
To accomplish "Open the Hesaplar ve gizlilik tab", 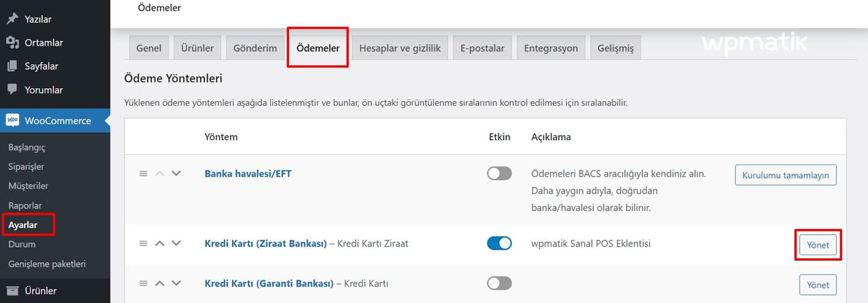I will coord(400,48).
